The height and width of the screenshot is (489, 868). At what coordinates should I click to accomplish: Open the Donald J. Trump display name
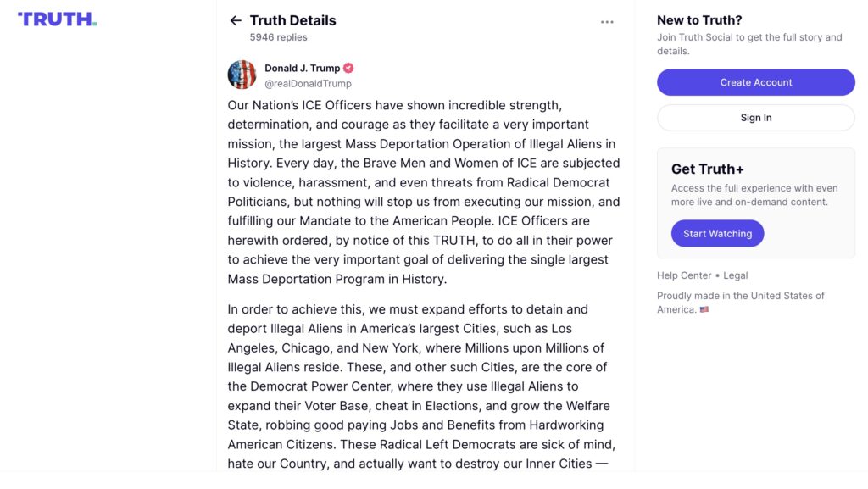(x=302, y=68)
